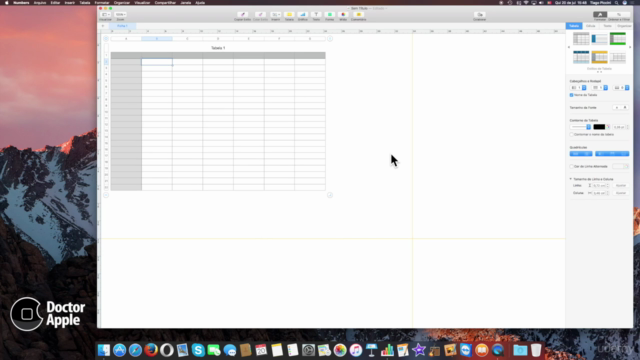
Task: Open Finder from the Dock
Action: click(104, 350)
